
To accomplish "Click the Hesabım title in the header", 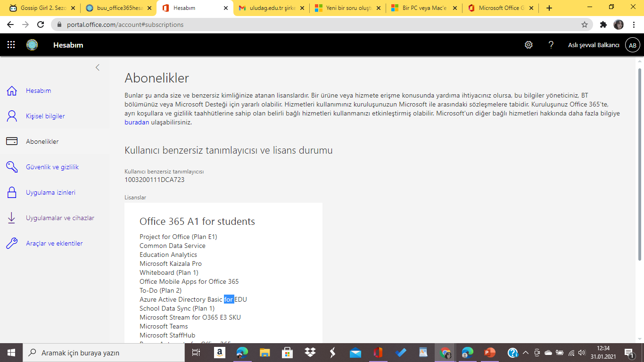I will pos(68,45).
